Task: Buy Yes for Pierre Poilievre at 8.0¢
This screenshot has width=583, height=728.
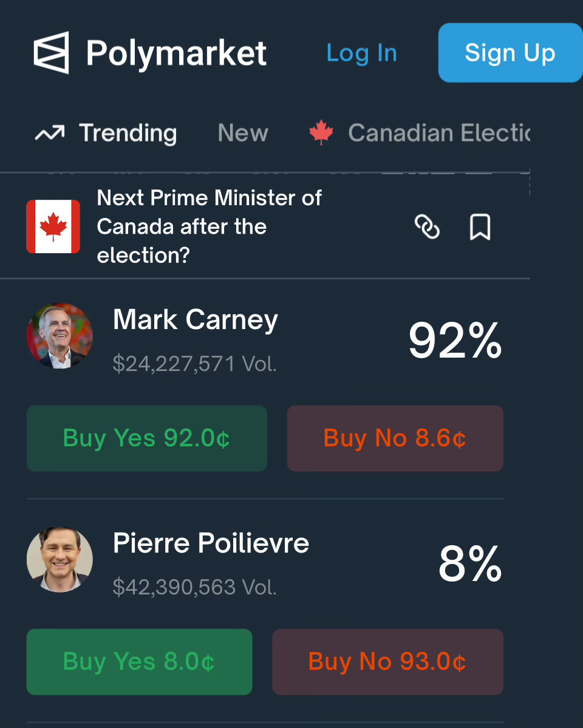Action: [139, 662]
